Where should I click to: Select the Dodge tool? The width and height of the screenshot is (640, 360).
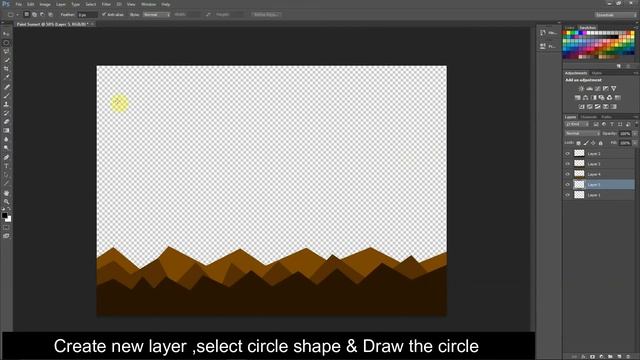click(x=6, y=148)
